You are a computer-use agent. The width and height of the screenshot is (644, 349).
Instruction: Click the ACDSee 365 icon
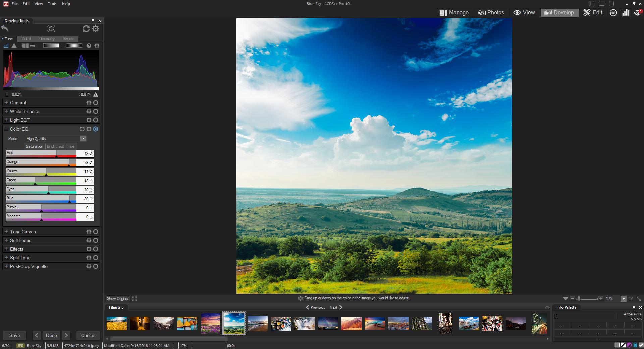click(x=613, y=13)
